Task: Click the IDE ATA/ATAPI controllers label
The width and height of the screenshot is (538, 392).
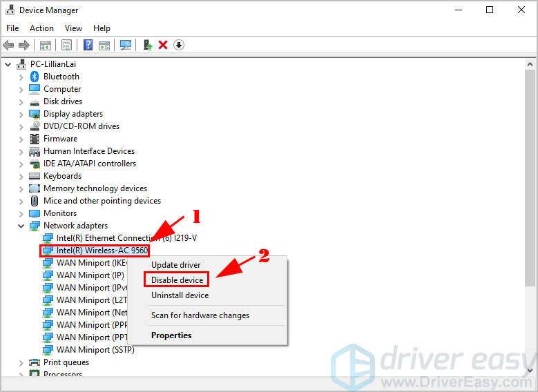Action: pyautogui.click(x=90, y=164)
